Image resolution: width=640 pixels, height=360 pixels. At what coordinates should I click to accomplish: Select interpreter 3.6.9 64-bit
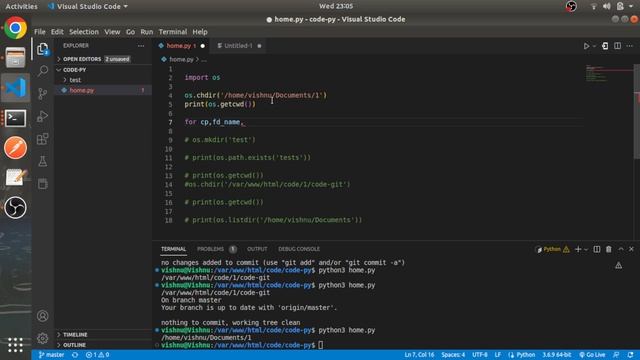(x=556, y=355)
